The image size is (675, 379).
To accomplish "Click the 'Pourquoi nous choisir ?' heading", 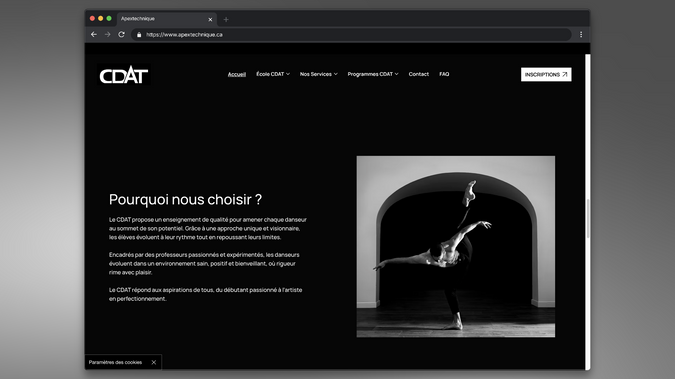I will (186, 199).
